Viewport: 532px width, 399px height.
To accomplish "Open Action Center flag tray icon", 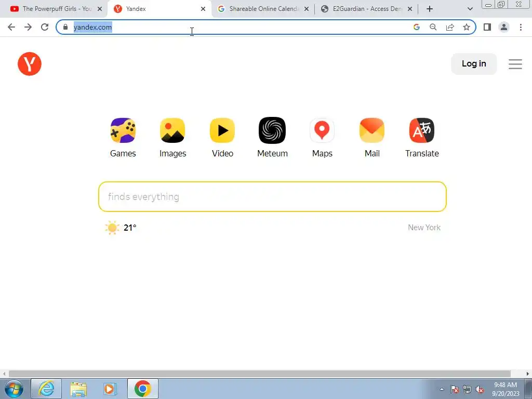I will click(454, 390).
